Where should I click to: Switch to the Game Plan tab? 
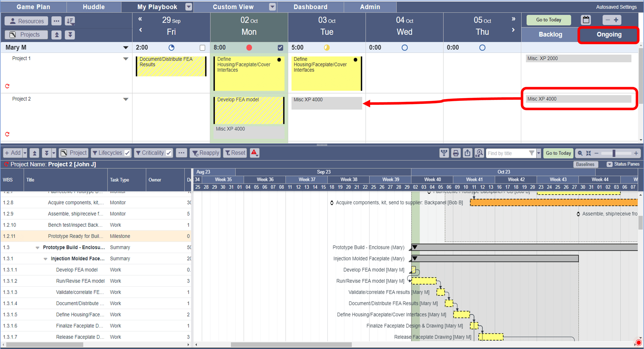(x=33, y=7)
